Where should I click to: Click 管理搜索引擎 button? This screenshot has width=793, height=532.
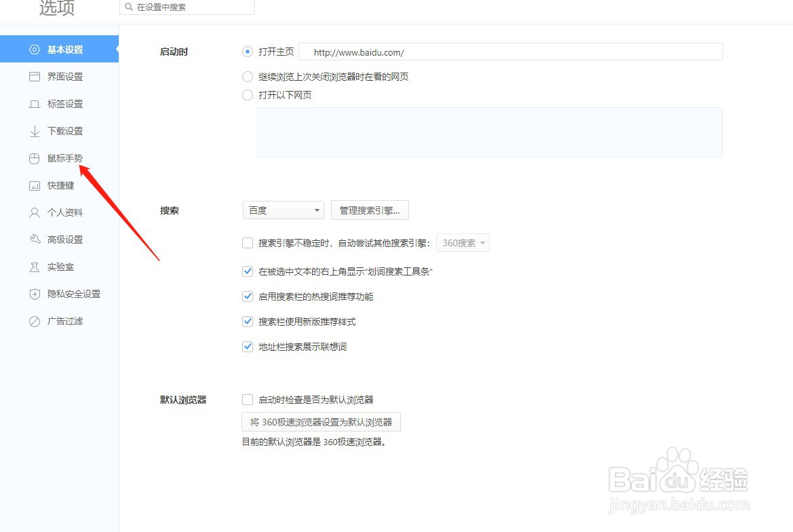click(x=370, y=210)
